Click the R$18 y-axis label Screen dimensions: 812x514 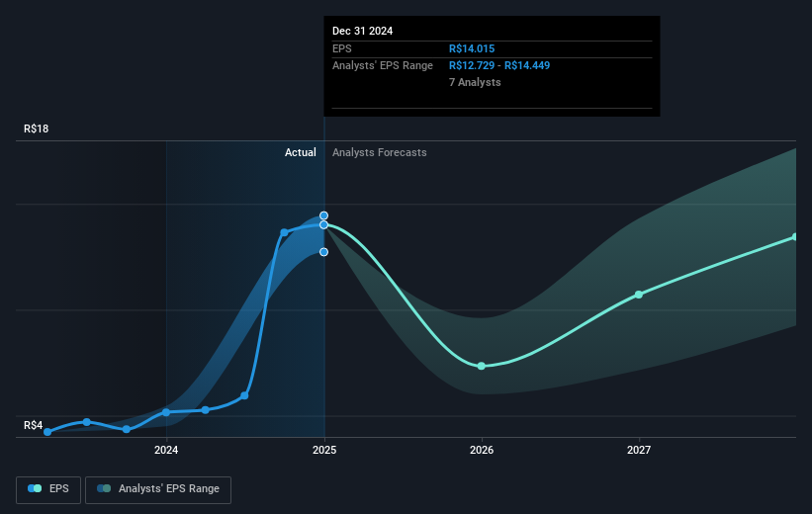pyautogui.click(x=37, y=128)
